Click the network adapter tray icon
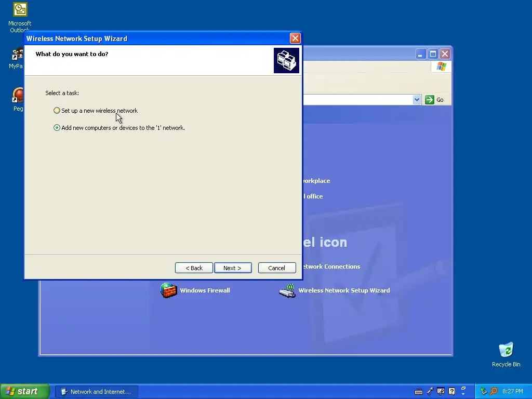Viewport: 532px width, 399px height. [x=484, y=392]
